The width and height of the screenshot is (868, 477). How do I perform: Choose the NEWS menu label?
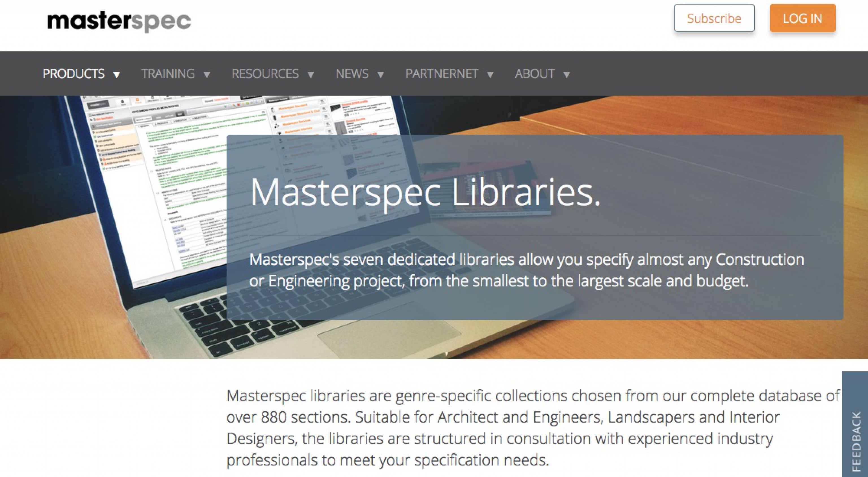[x=352, y=74]
